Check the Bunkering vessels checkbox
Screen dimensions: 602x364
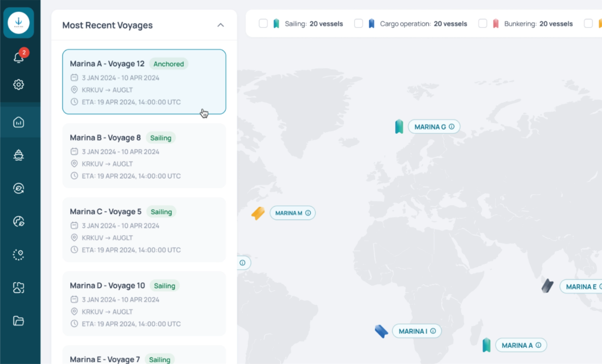click(483, 24)
